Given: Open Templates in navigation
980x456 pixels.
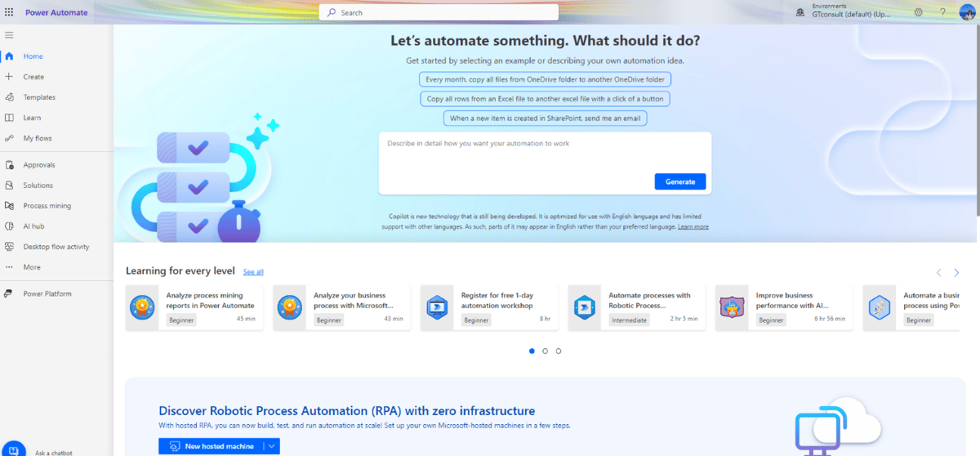Looking at the screenshot, I should click(x=39, y=97).
